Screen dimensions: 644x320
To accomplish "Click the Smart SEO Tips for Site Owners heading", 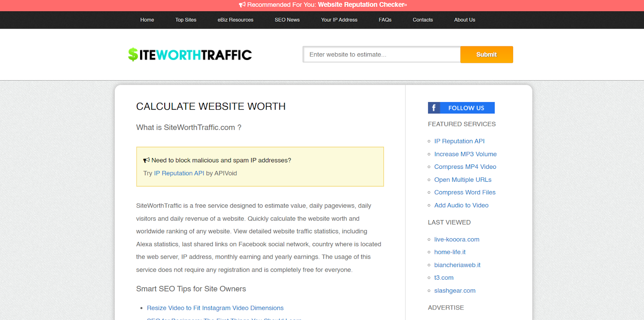I will [191, 289].
